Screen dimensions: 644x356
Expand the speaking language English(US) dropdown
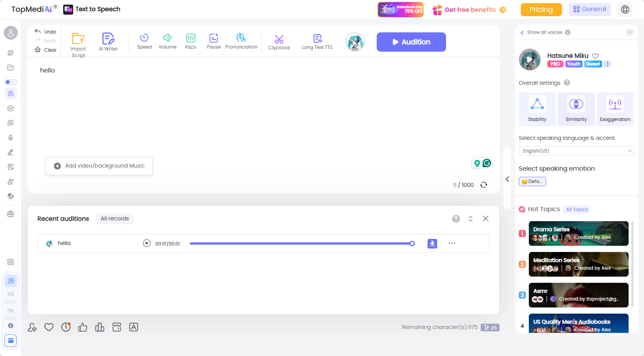coord(576,151)
